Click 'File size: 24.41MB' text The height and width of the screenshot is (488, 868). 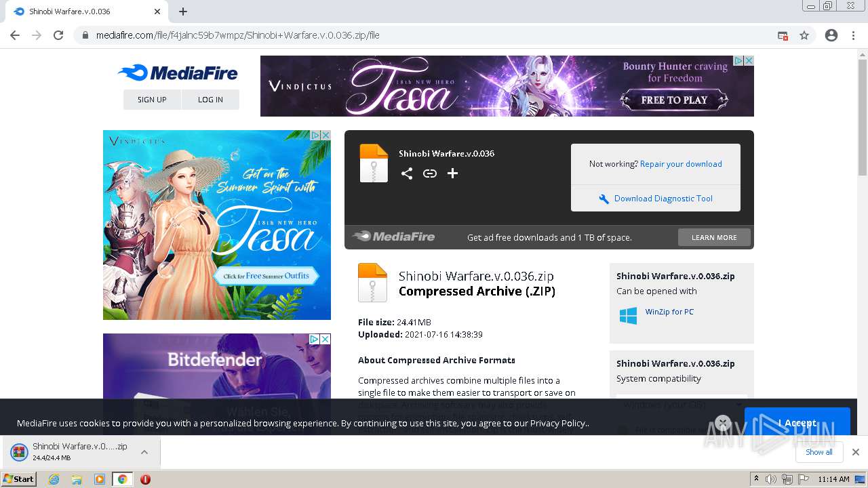tap(395, 322)
